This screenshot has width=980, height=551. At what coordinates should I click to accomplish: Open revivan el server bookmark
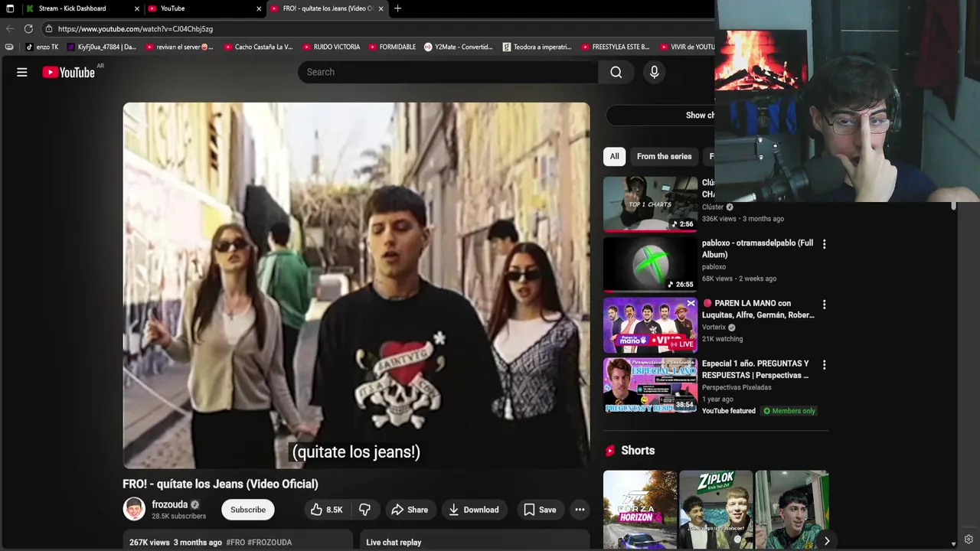pyautogui.click(x=180, y=47)
